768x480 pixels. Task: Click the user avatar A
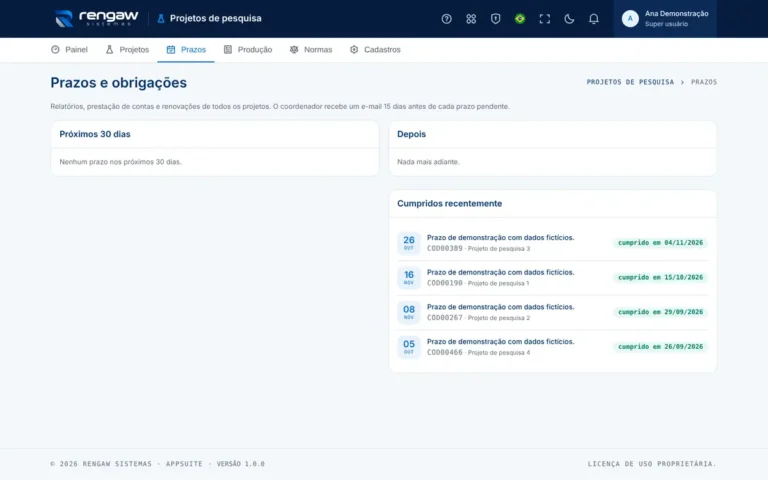tap(630, 19)
